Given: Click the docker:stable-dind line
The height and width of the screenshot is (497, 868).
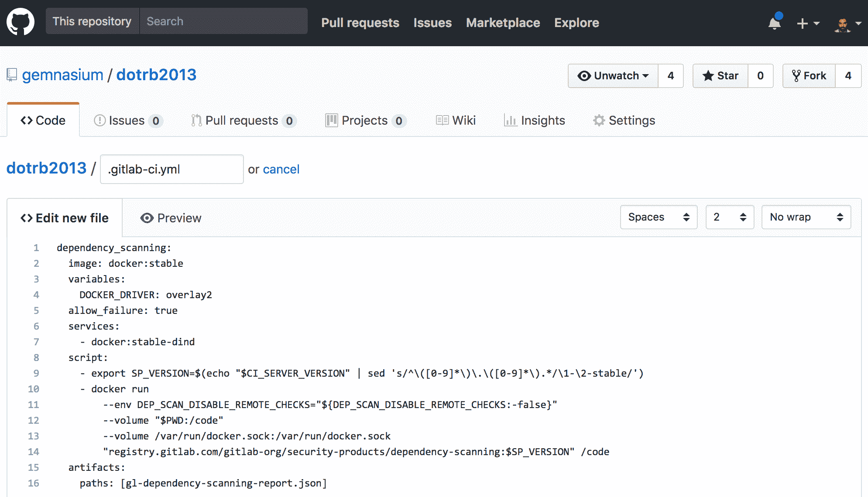Looking at the screenshot, I should [137, 342].
